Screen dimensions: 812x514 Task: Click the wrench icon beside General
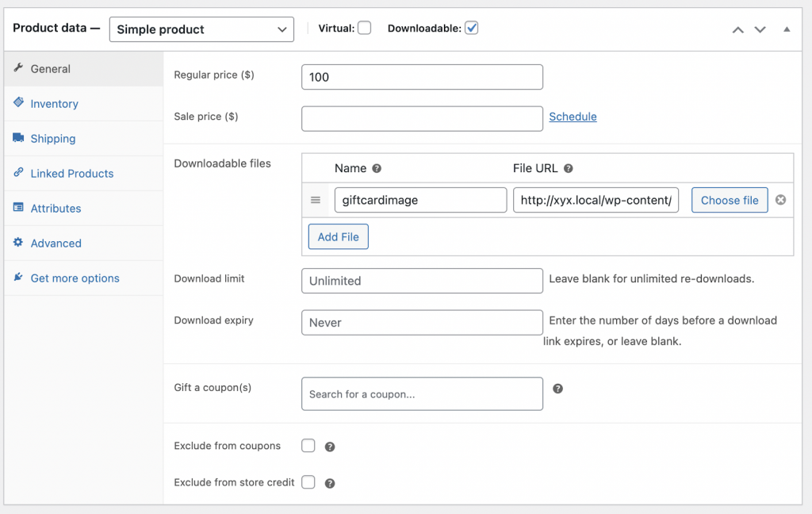[18, 67]
